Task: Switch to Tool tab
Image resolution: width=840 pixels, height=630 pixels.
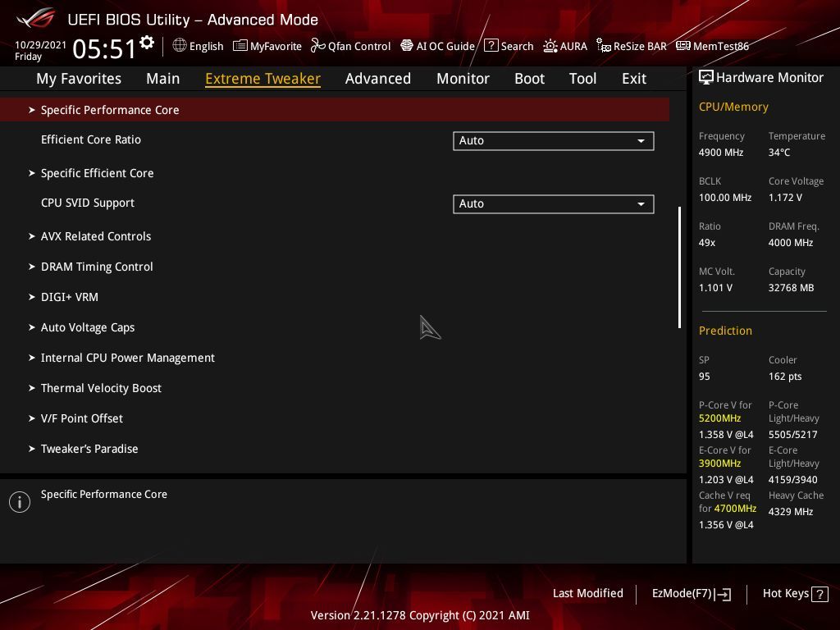Action: 583,79
